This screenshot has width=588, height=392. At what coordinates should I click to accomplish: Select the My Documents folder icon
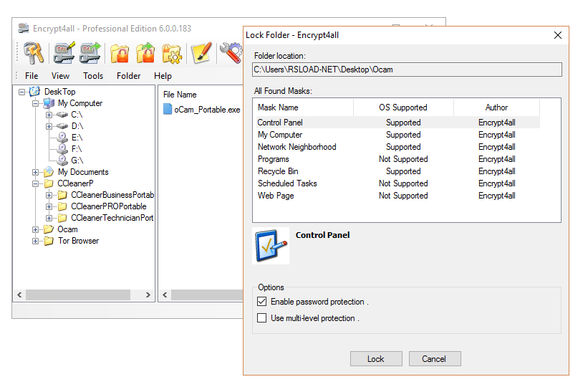(49, 172)
